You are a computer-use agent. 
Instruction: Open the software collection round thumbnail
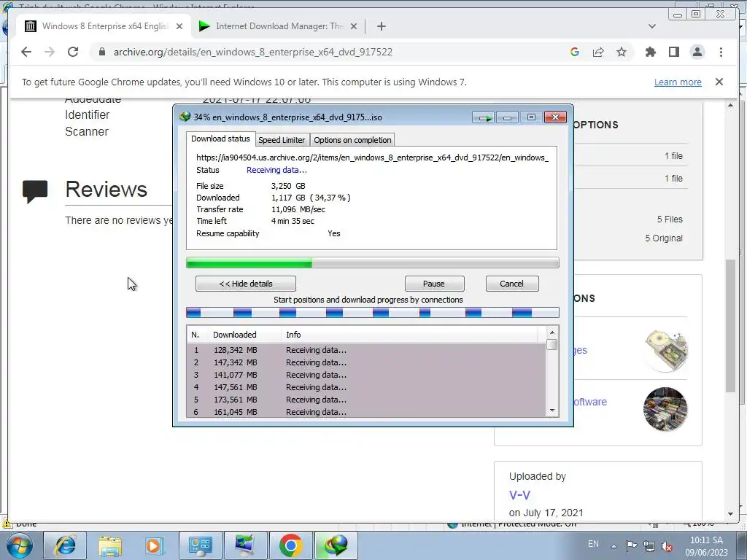click(665, 409)
